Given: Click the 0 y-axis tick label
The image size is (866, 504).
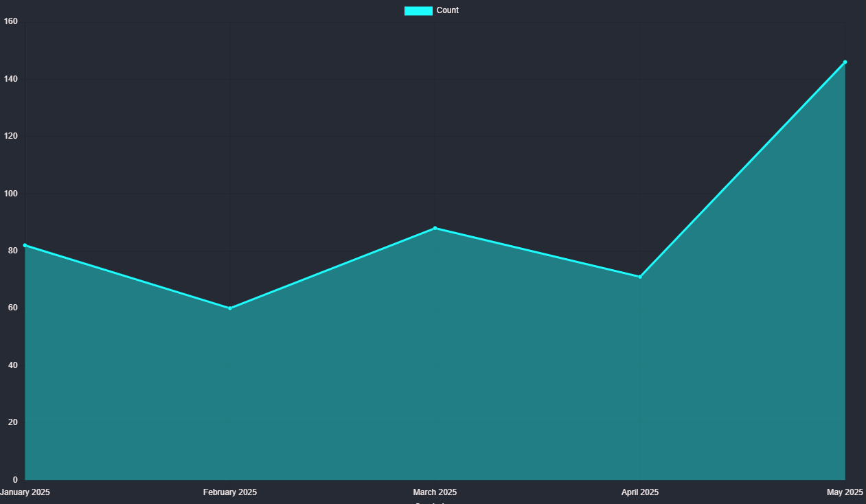Looking at the screenshot, I should pyautogui.click(x=15, y=480).
